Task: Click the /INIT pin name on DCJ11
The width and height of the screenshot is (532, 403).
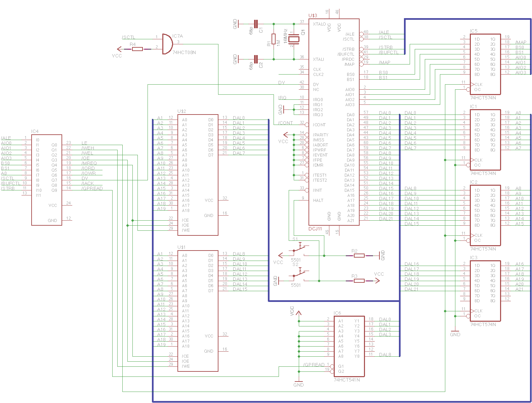Action: tap(318, 190)
